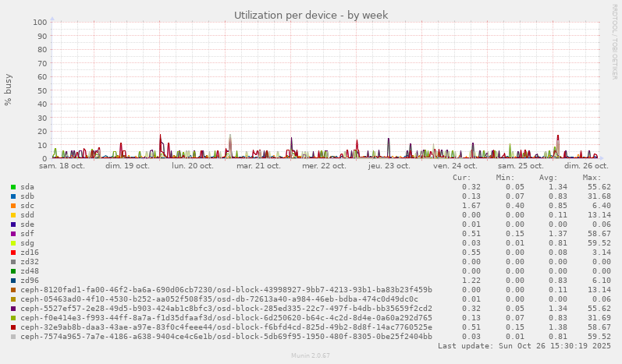Click the ceph-7574a965 osd-block legend entry
The image size is (622, 364).
tap(226, 337)
